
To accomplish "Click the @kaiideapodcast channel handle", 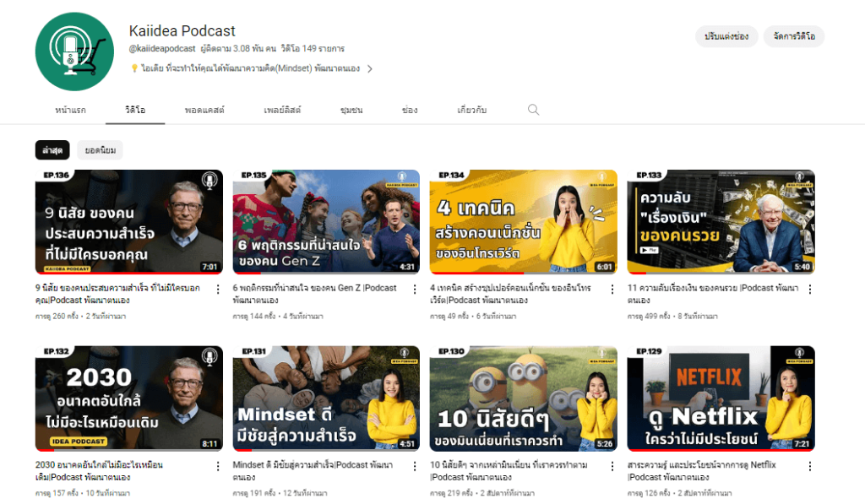I will coord(162,48).
